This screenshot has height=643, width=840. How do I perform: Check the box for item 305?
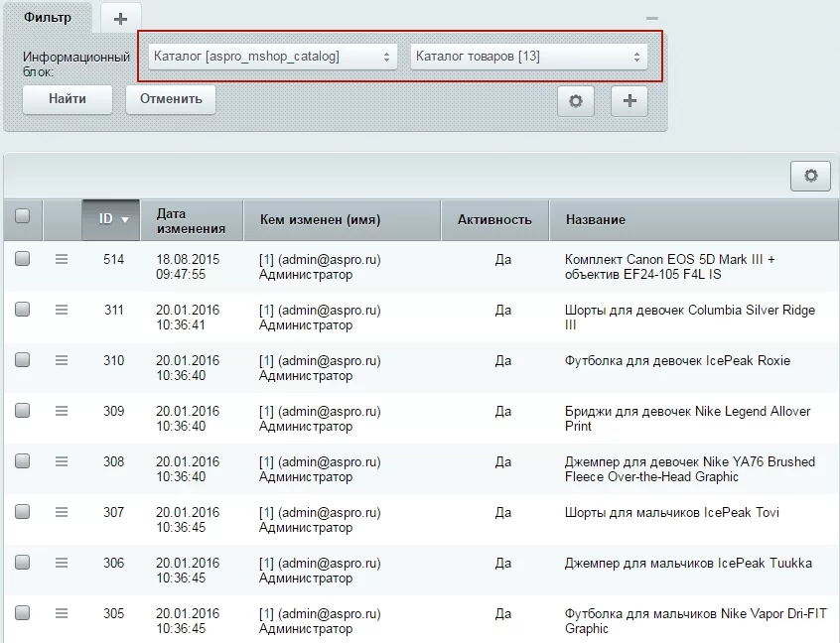(23, 613)
